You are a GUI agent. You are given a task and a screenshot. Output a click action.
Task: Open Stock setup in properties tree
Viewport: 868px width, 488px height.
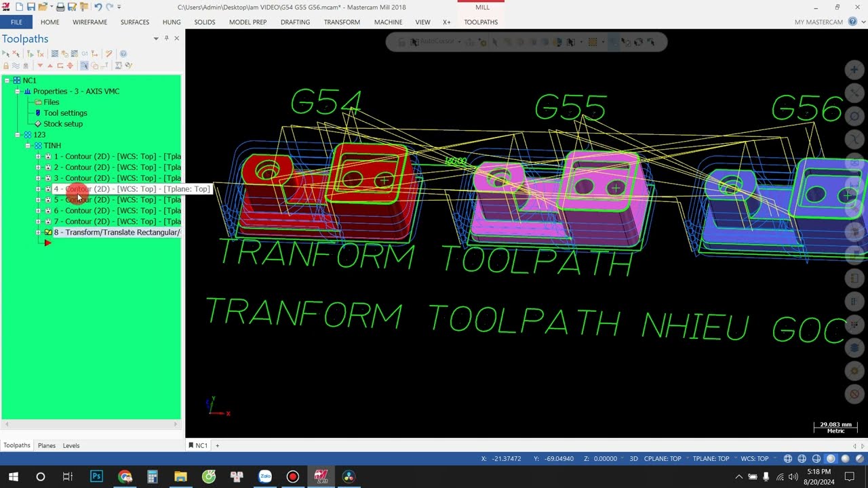tap(63, 124)
